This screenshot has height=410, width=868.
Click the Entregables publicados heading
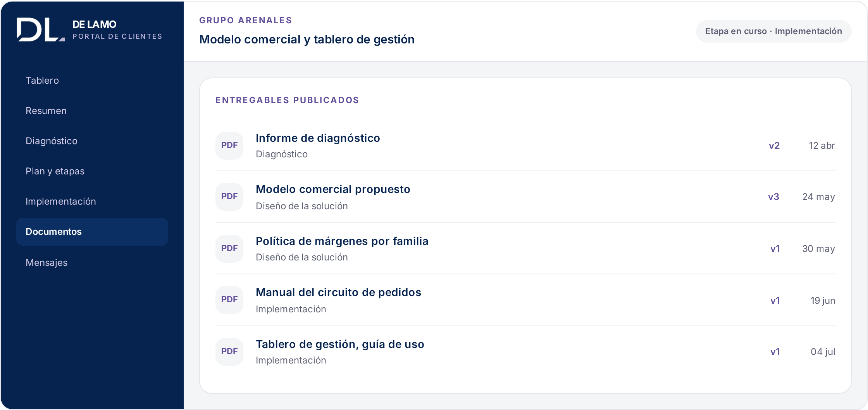pyautogui.click(x=287, y=100)
